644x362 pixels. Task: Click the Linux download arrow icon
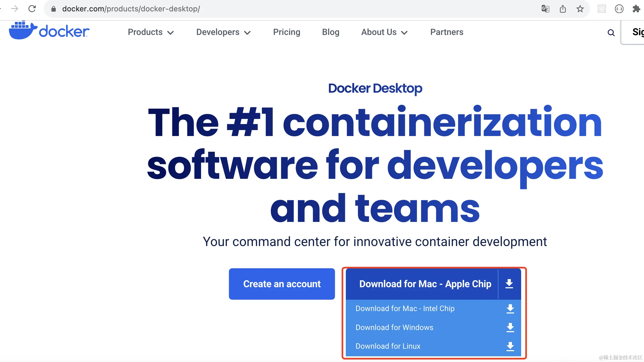pos(510,346)
